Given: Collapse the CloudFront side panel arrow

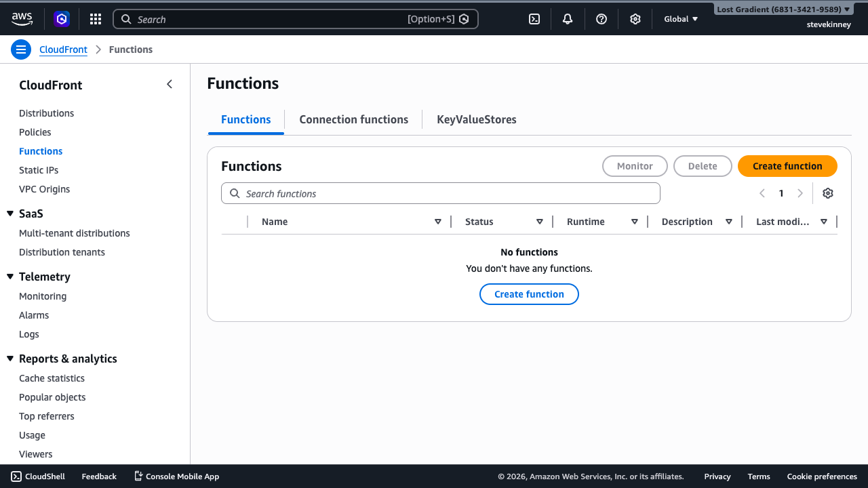Looking at the screenshot, I should pyautogui.click(x=170, y=84).
